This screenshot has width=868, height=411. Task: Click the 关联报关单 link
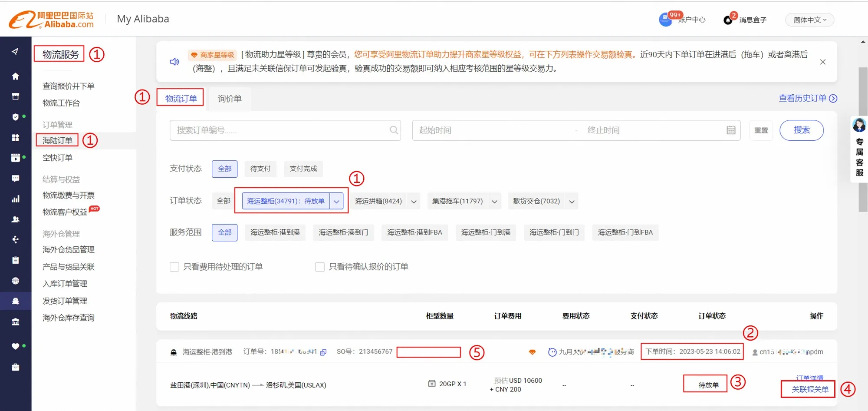click(810, 389)
